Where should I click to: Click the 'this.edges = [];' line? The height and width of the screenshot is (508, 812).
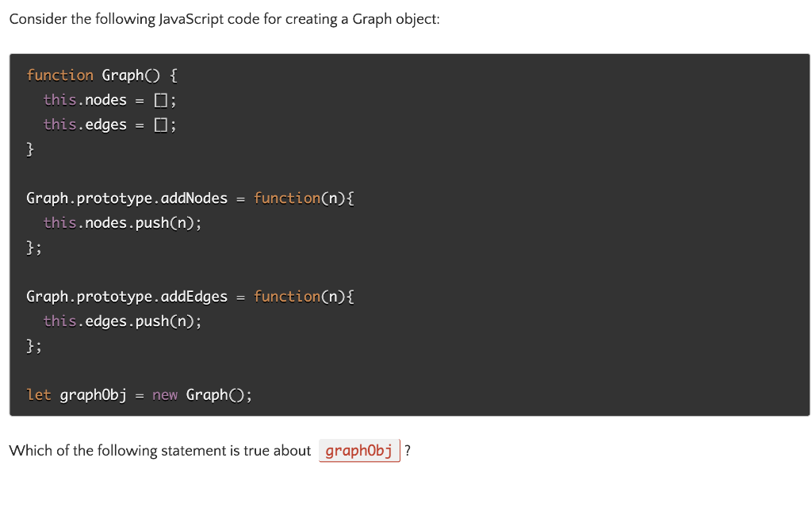tap(109, 125)
